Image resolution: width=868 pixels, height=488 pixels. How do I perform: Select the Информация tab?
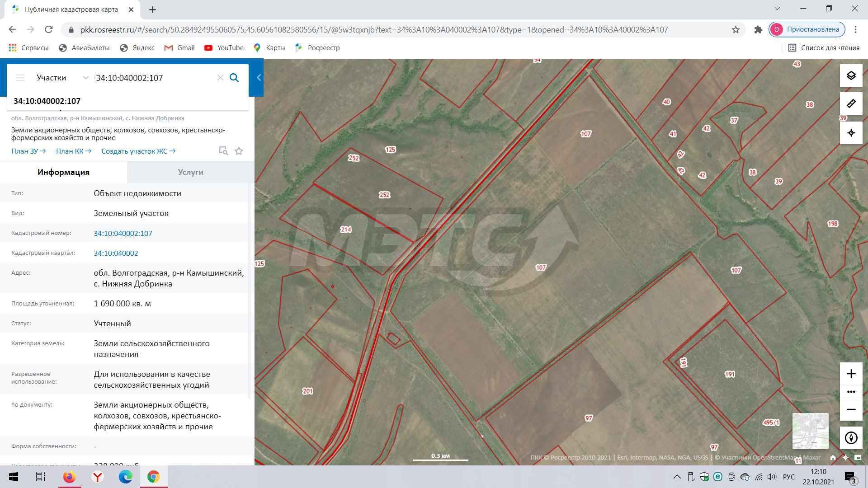(x=63, y=172)
